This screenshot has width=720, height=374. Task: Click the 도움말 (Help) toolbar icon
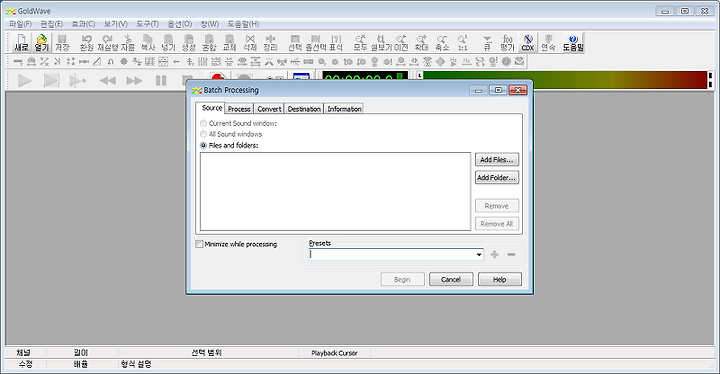(573, 43)
